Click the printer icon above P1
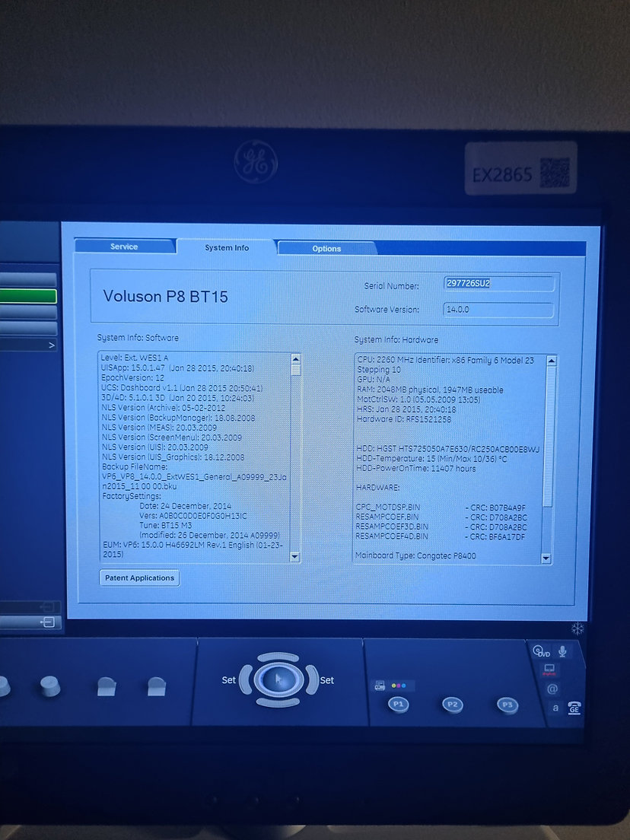Screen dimensions: 630x840 coord(378,685)
